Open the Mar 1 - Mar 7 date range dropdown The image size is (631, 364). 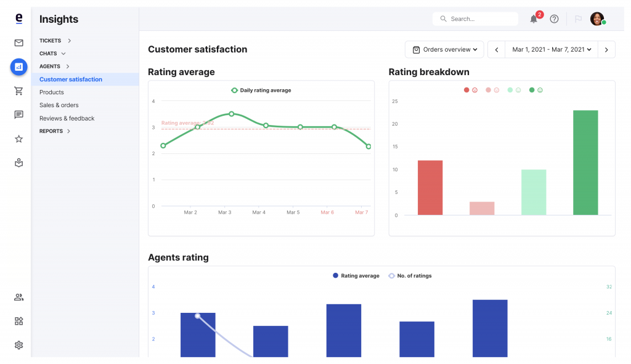point(552,49)
